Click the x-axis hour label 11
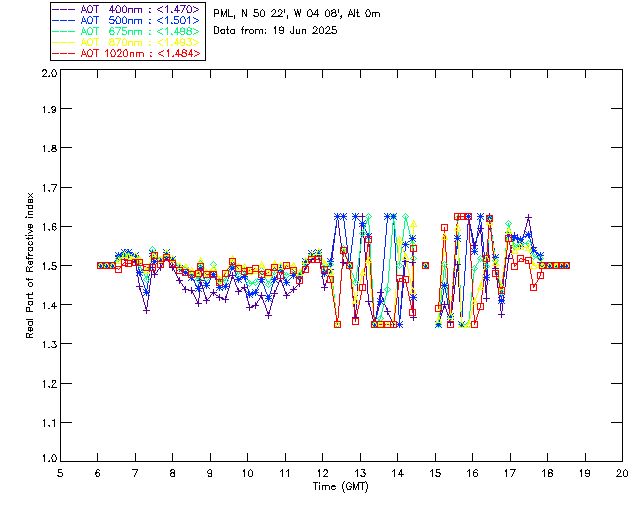This screenshot has height=512, width=640. 285,473
